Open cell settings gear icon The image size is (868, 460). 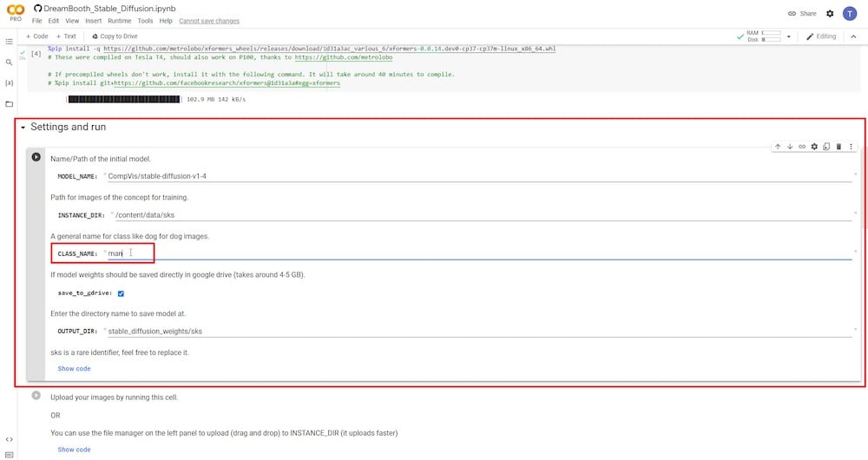click(x=814, y=147)
